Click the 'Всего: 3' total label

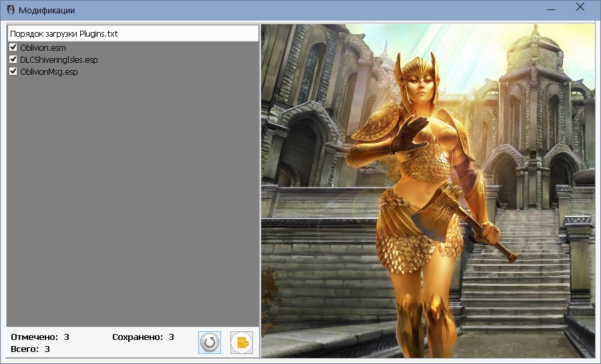click(31, 349)
